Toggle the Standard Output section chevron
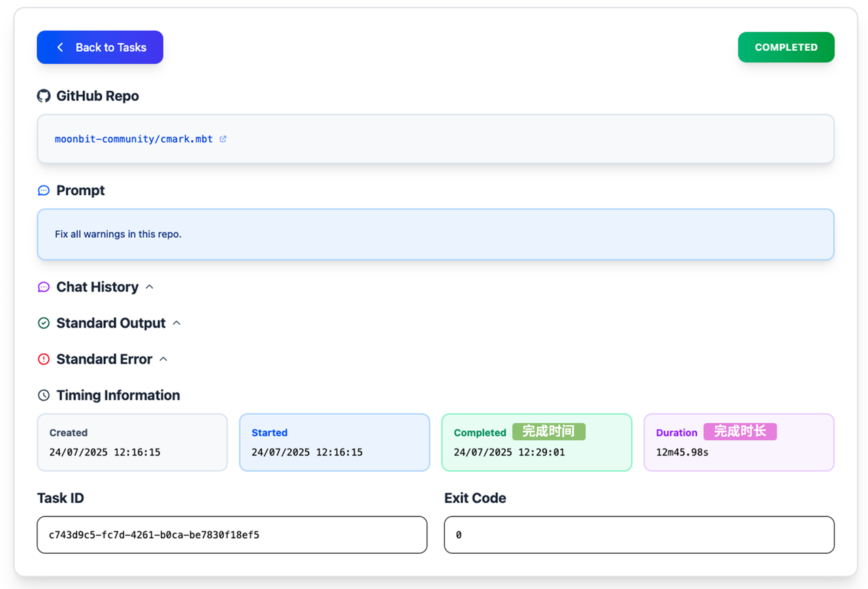Viewport: 868px width, 589px height. click(x=177, y=323)
